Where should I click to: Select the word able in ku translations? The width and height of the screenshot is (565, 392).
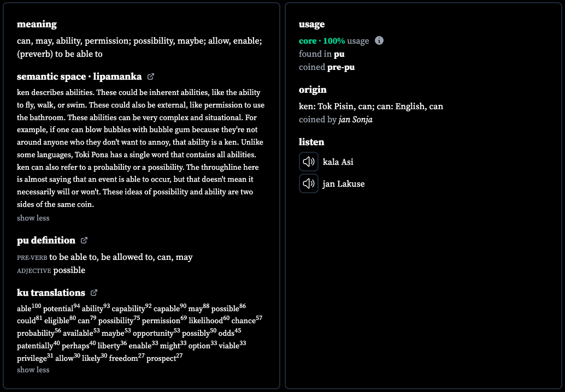click(24, 309)
